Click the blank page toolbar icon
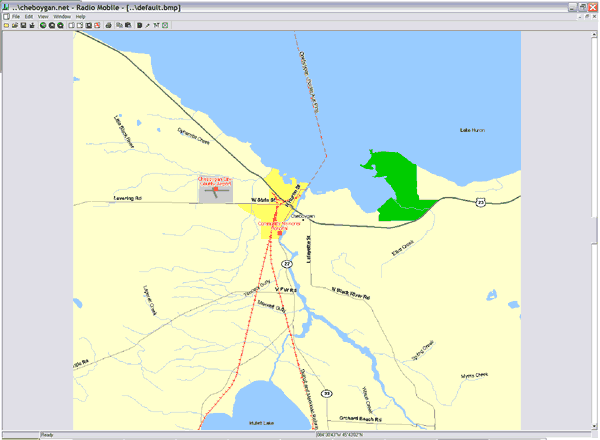The image size is (600, 440). (x=71, y=25)
